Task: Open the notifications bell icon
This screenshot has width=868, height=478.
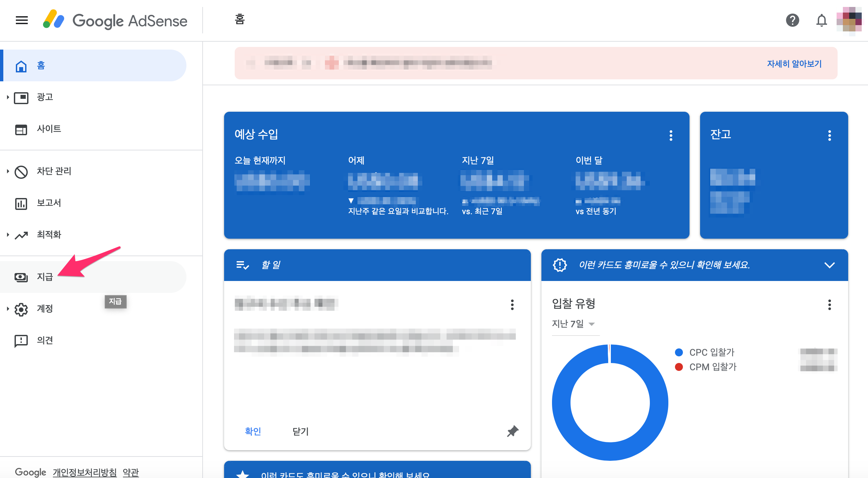Action: click(821, 20)
